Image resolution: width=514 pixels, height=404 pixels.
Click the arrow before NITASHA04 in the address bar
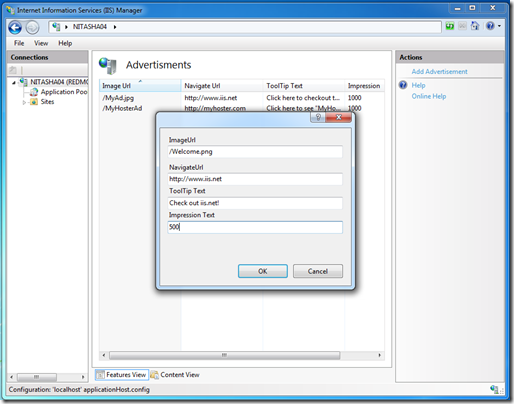66,27
